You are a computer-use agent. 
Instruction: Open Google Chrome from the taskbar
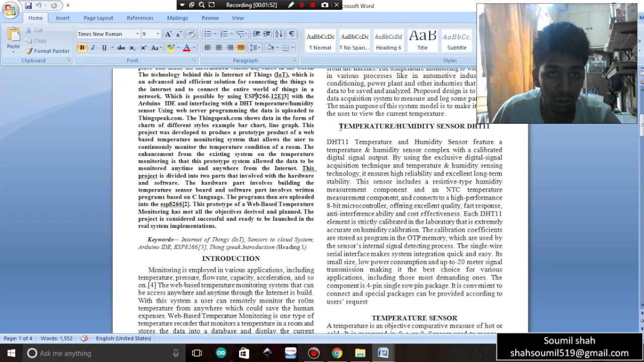click(337, 353)
